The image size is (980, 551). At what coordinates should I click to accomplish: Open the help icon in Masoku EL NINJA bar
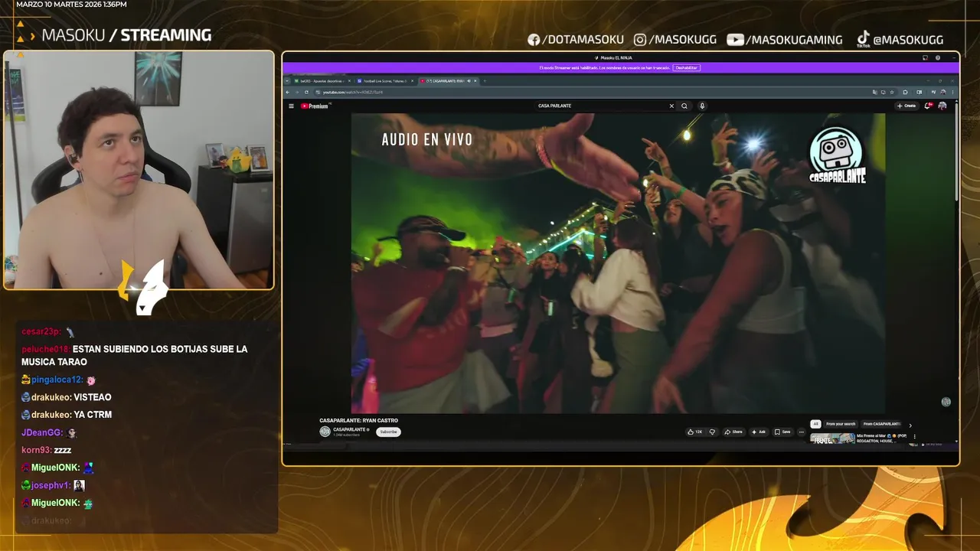click(x=938, y=57)
